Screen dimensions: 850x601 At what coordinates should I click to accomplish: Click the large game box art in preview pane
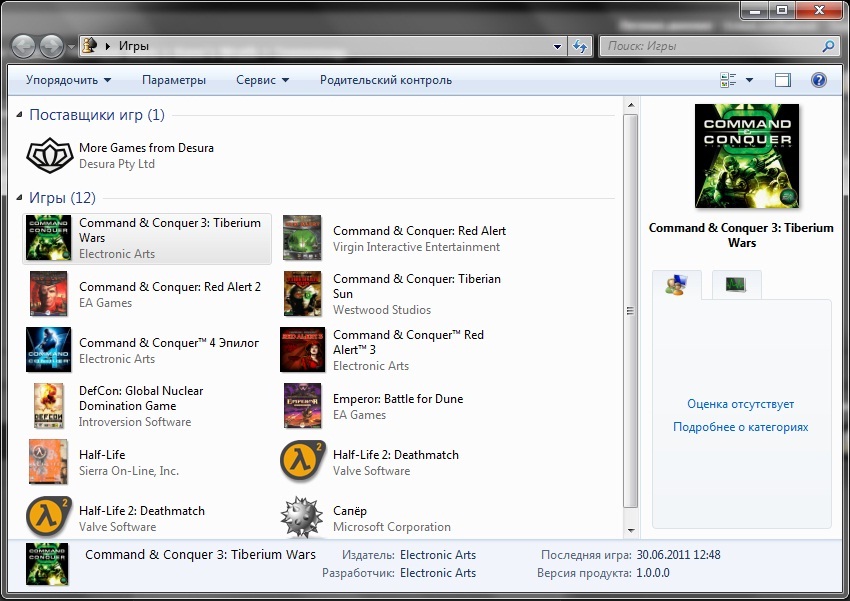click(746, 156)
